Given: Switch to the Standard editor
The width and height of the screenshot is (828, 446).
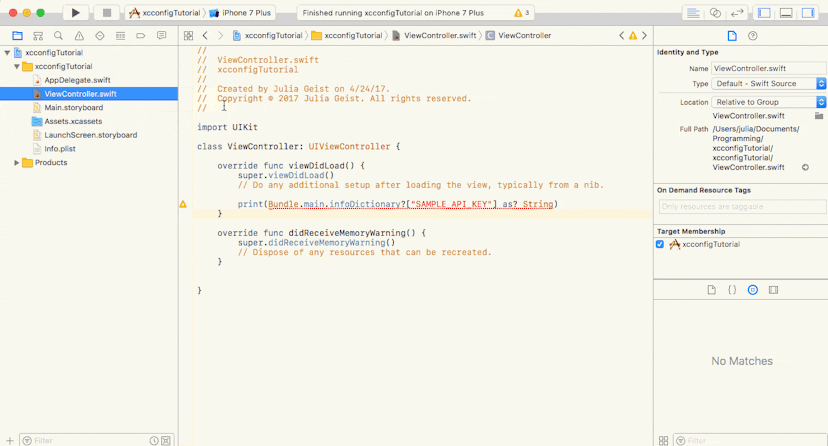Looking at the screenshot, I should 693,13.
